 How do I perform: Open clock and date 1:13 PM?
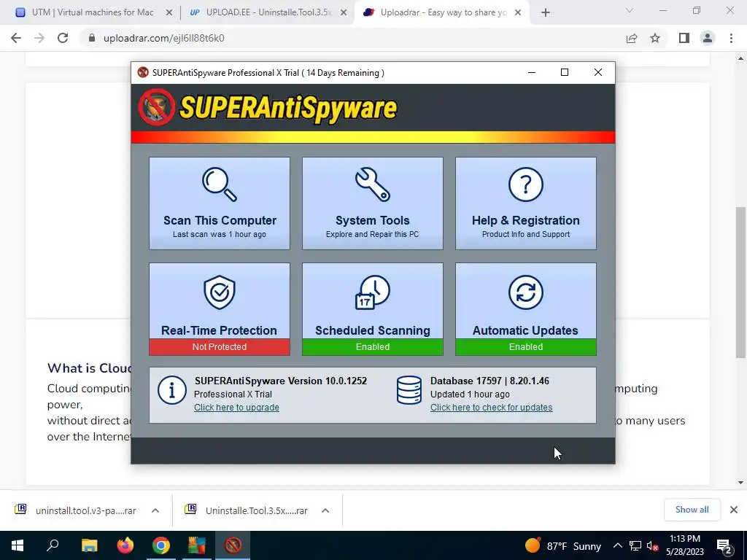coord(684,545)
